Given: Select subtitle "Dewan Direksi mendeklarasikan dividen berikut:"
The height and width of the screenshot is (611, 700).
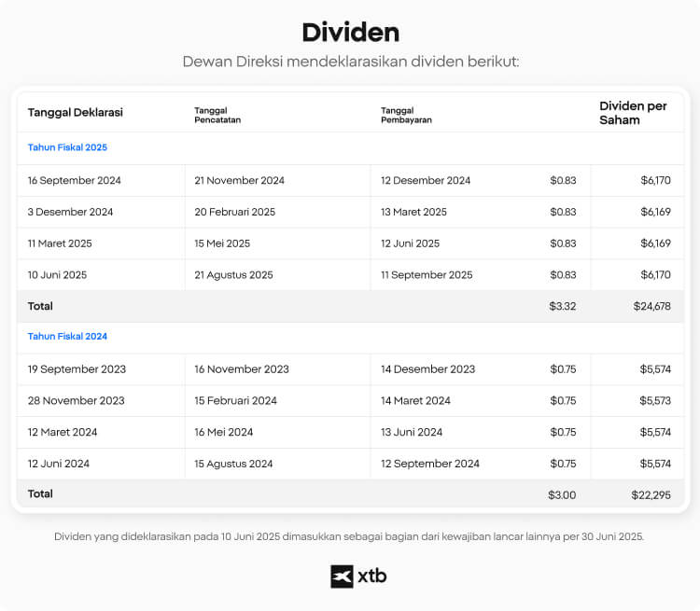Looking at the screenshot, I should click(350, 62).
